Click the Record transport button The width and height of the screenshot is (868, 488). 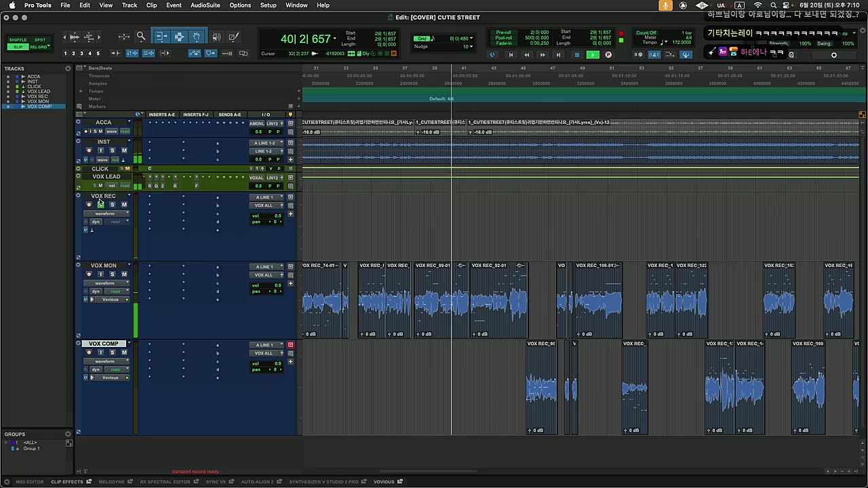click(x=608, y=55)
